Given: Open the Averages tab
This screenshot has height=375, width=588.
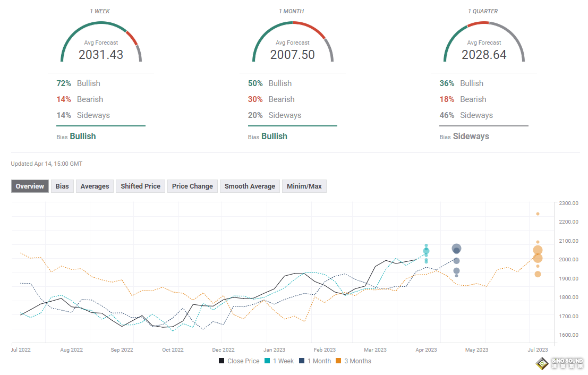Looking at the screenshot, I should tap(95, 186).
